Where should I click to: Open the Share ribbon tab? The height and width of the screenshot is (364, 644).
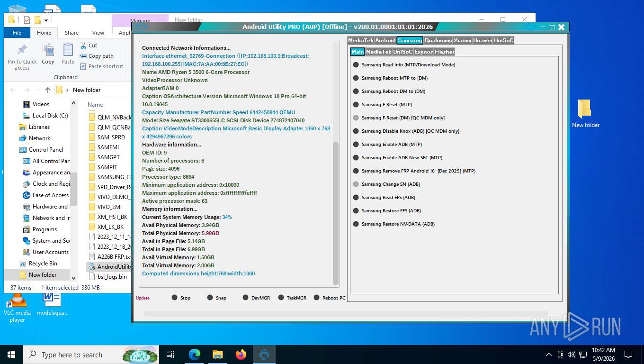[72, 33]
